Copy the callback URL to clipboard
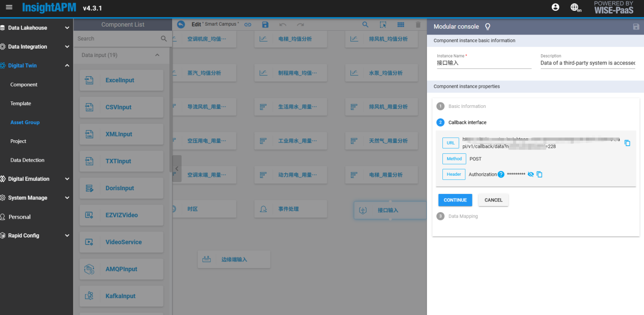The width and height of the screenshot is (644, 315). click(x=627, y=143)
